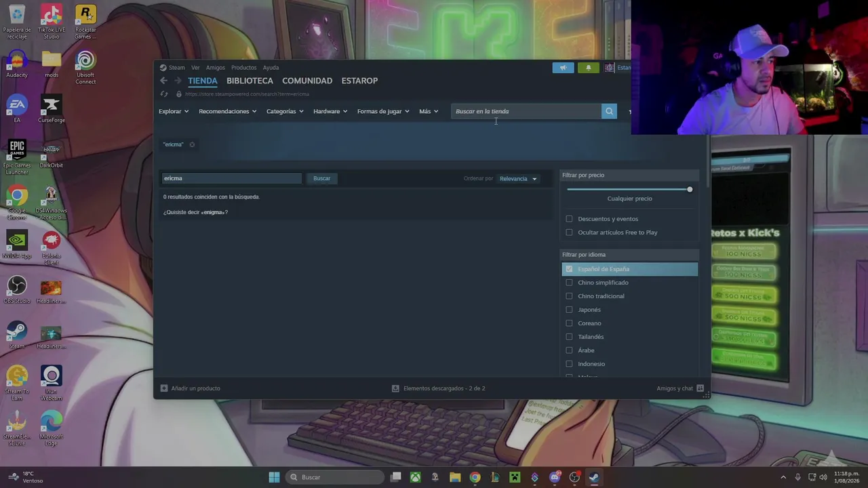Open the Steam menu
The height and width of the screenshot is (488, 868).
point(176,68)
